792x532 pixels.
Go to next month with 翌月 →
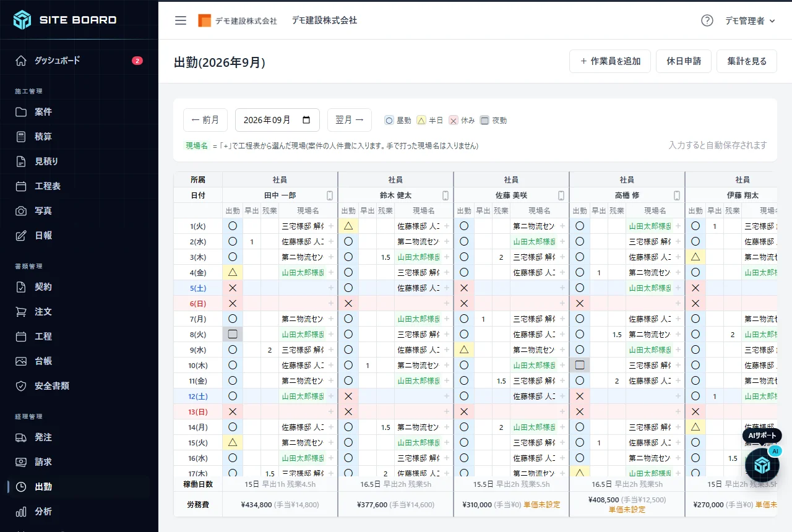tap(350, 120)
